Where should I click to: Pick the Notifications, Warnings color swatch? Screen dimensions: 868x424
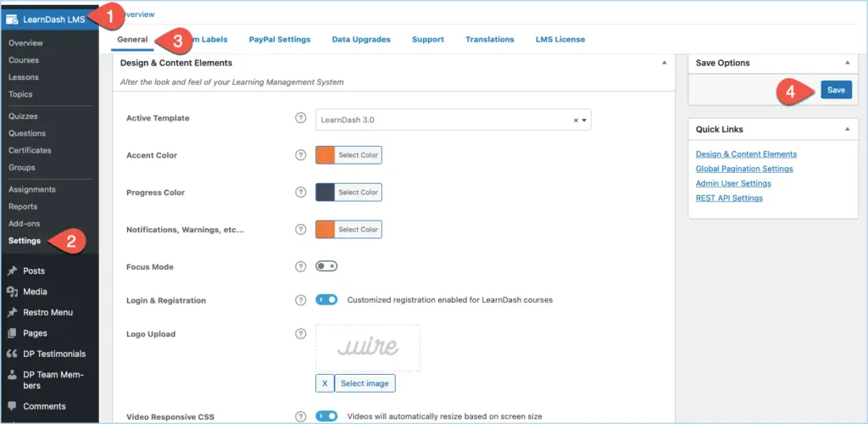(325, 229)
